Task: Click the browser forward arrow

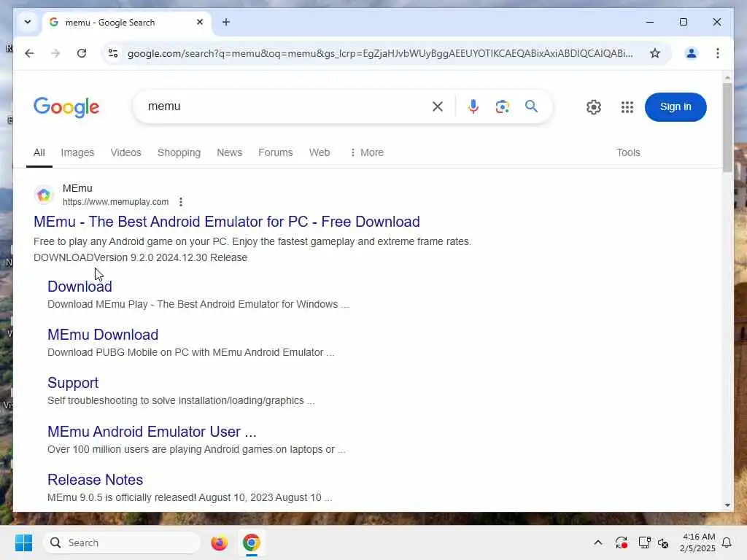Action: tap(55, 52)
